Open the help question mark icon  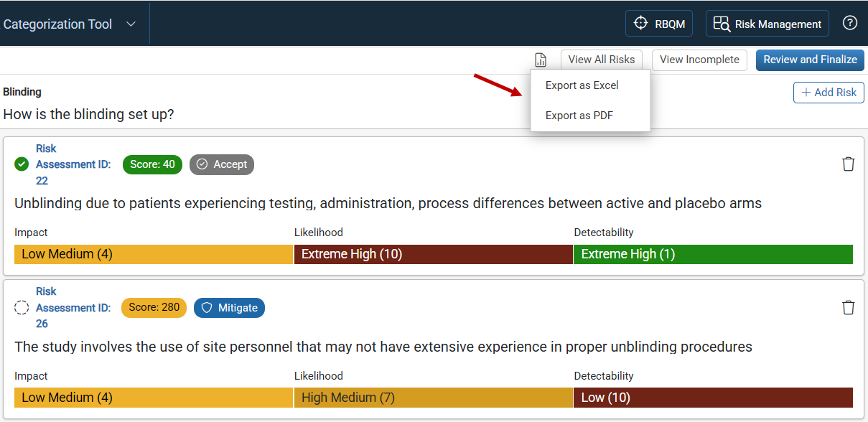850,23
